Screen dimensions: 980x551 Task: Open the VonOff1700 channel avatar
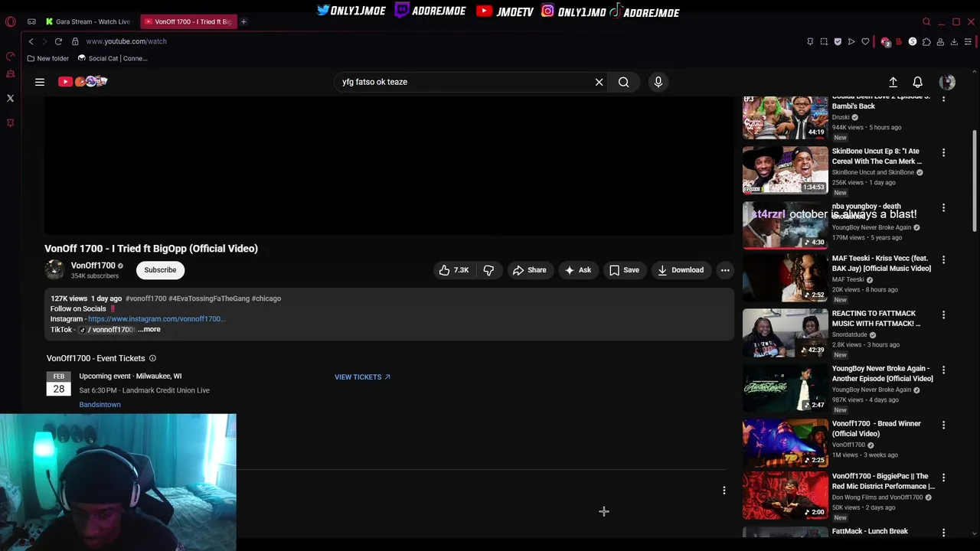54,269
